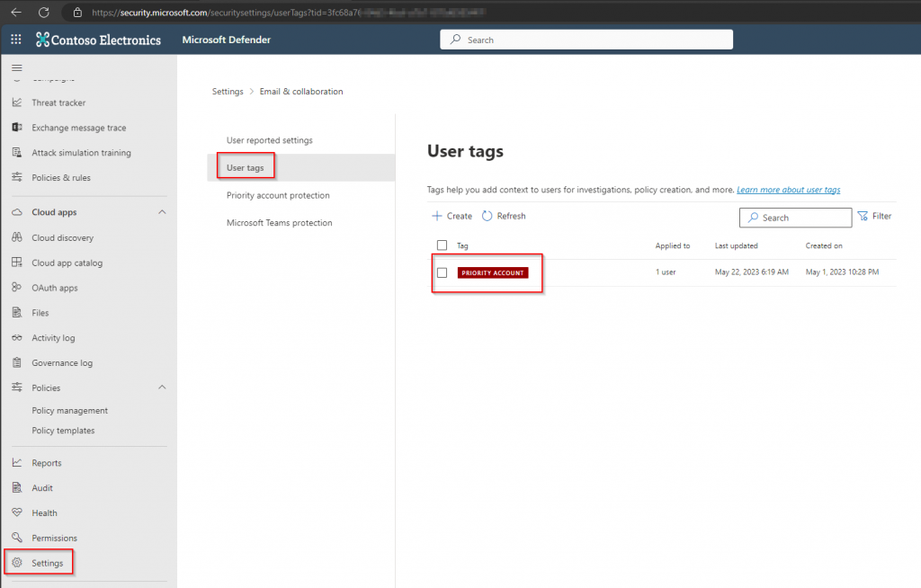Check the Priority Account row checkbox
The height and width of the screenshot is (588, 921).
pyautogui.click(x=442, y=272)
